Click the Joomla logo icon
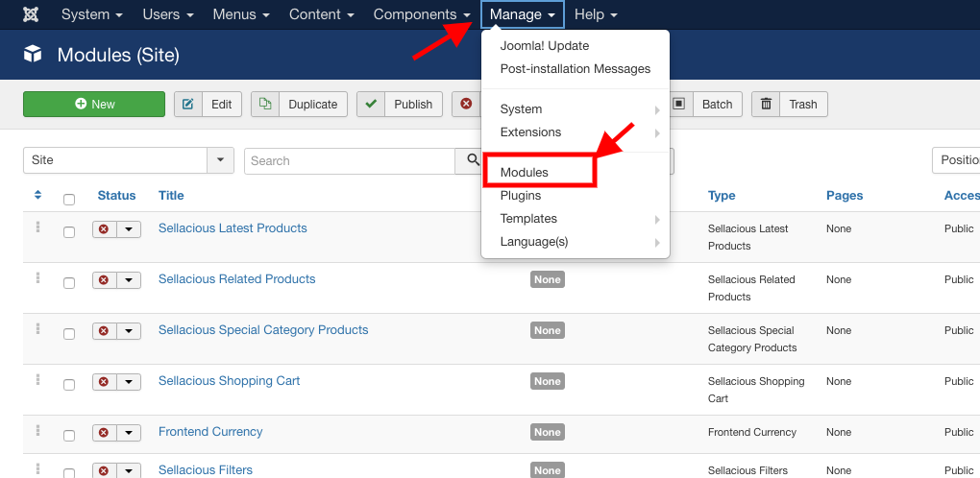This screenshot has height=478, width=980. click(x=31, y=14)
